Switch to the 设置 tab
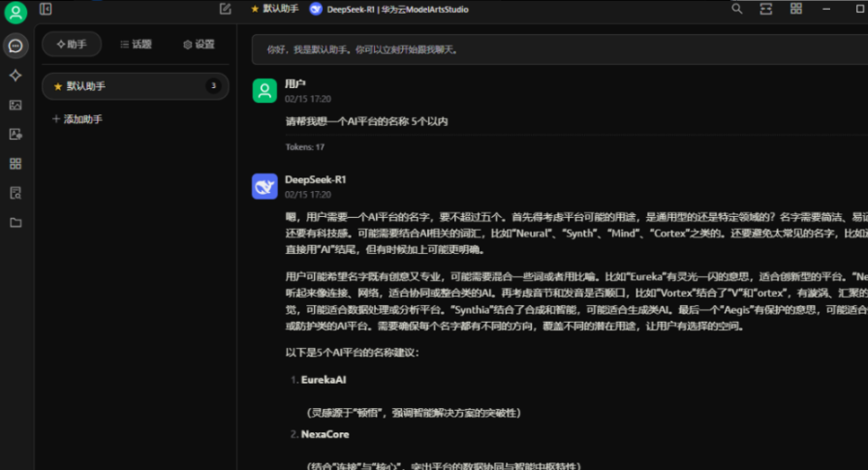868x470 pixels. click(199, 45)
